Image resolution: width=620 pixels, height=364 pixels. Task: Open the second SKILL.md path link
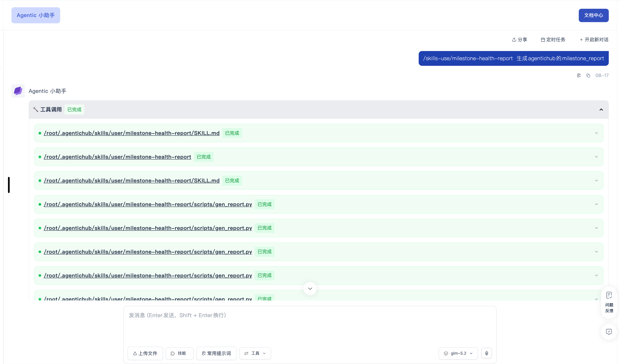[x=132, y=181]
